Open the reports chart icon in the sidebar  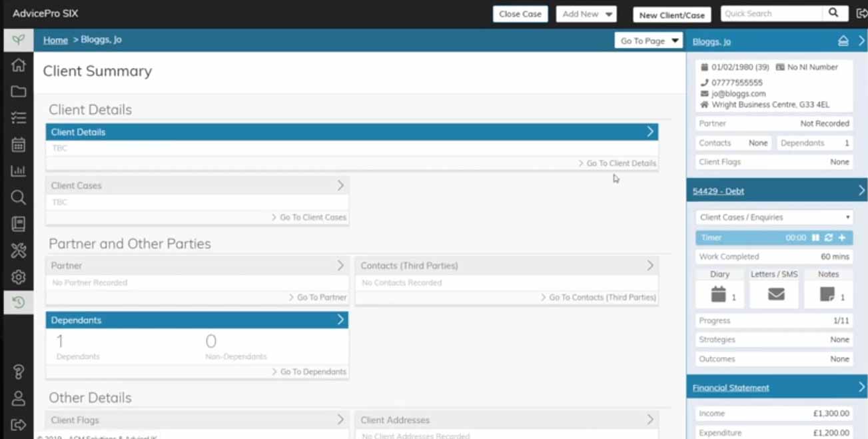click(18, 171)
